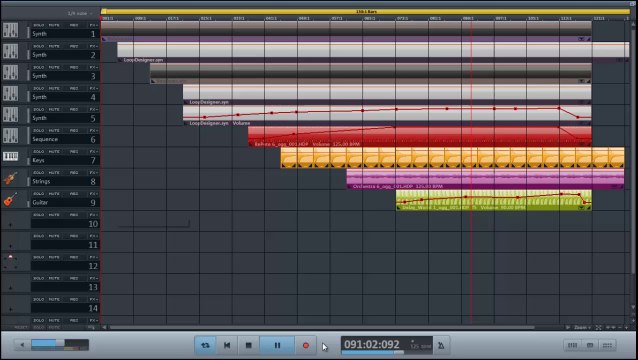Solo Synth track 4
Screen dimensions: 638x360
pyautogui.click(x=39, y=88)
